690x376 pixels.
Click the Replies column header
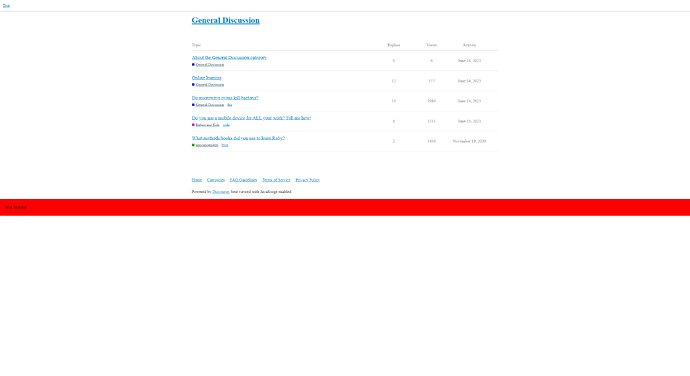coord(394,45)
